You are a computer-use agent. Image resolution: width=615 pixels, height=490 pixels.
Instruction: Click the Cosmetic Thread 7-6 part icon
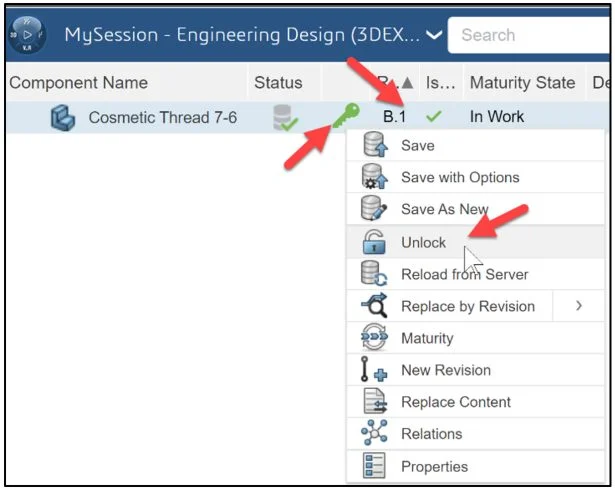[63, 117]
